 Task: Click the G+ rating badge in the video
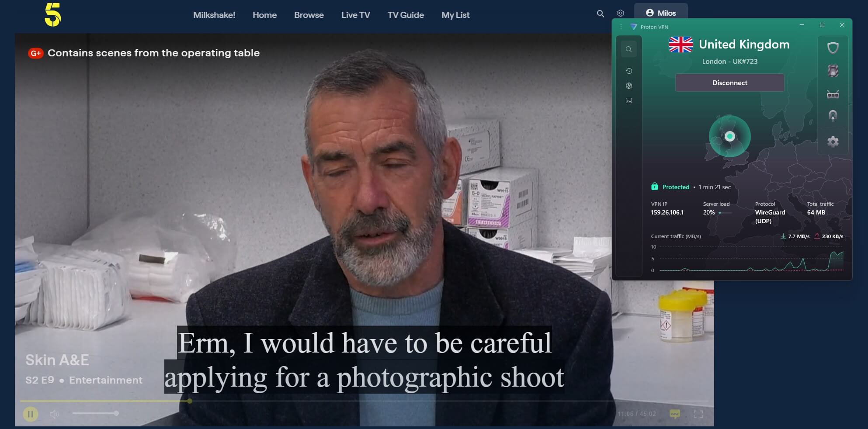35,53
